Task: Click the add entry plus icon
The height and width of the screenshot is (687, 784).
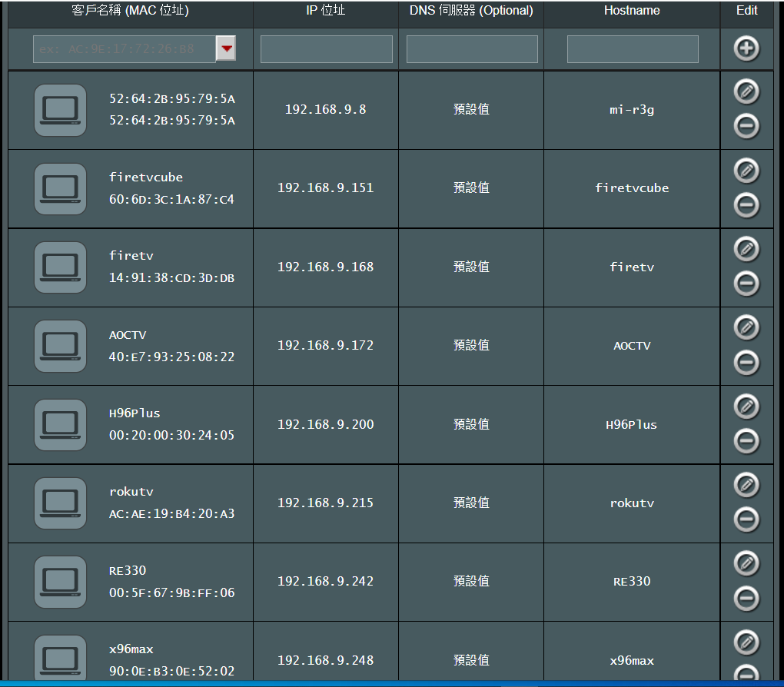Action: click(x=746, y=48)
